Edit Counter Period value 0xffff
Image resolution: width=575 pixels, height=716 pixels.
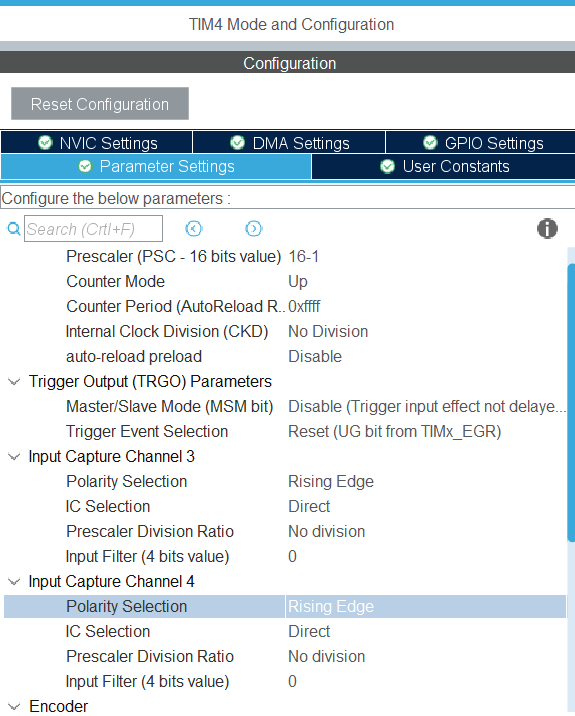[x=304, y=306]
